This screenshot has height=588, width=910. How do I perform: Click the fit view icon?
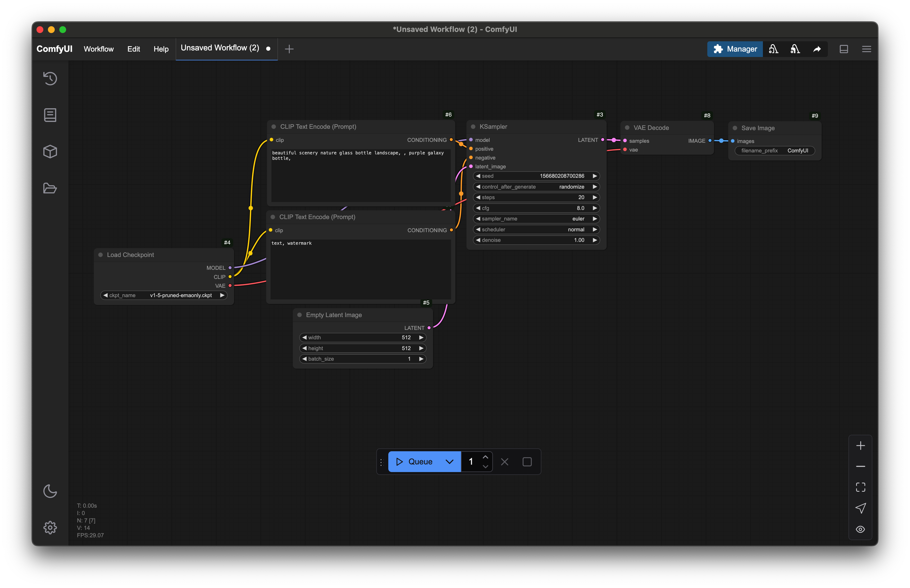[860, 487]
